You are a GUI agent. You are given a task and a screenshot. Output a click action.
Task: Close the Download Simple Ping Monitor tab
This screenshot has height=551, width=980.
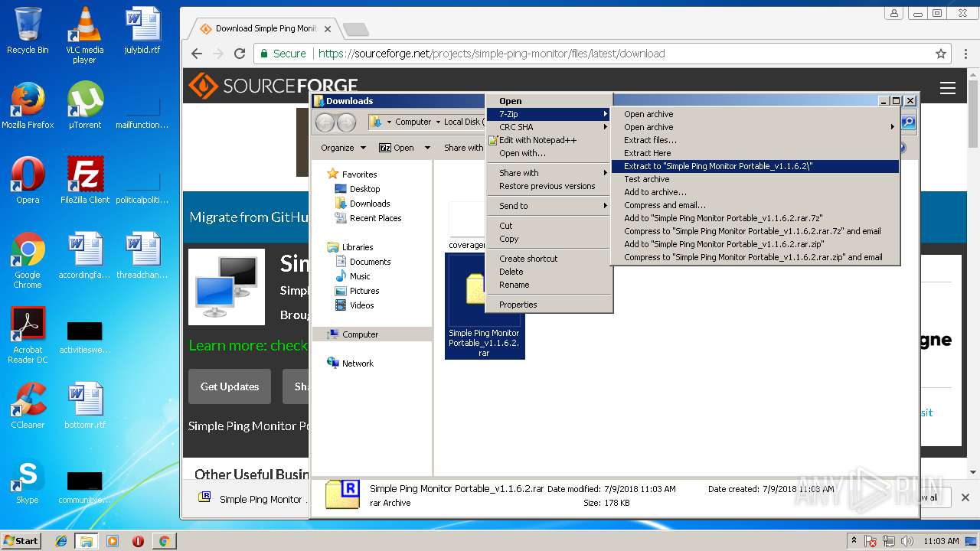(328, 29)
